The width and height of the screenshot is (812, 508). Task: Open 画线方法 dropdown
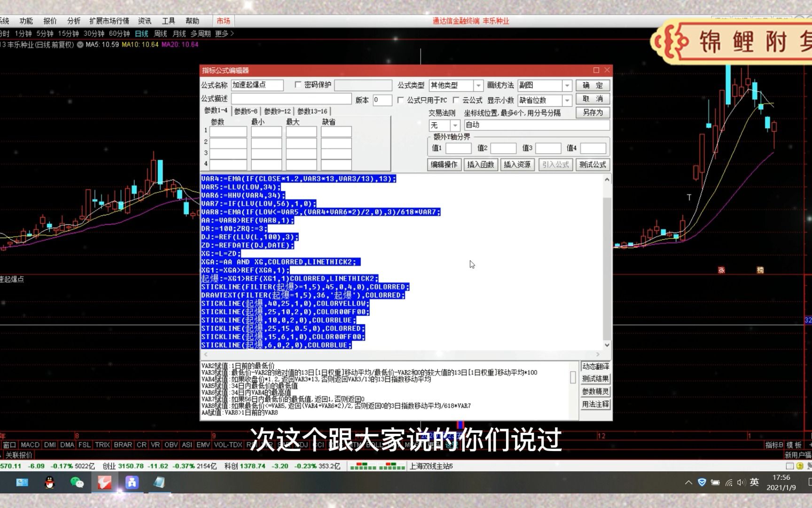pyautogui.click(x=567, y=86)
